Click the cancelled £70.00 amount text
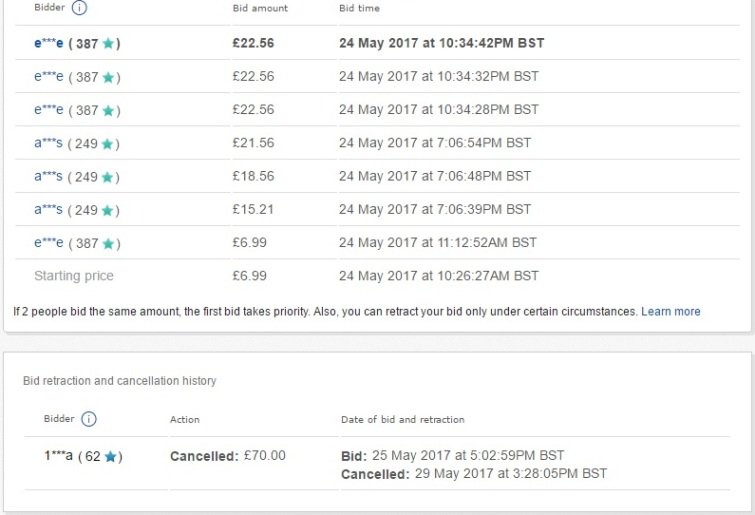The height and width of the screenshot is (515, 755). click(x=265, y=455)
